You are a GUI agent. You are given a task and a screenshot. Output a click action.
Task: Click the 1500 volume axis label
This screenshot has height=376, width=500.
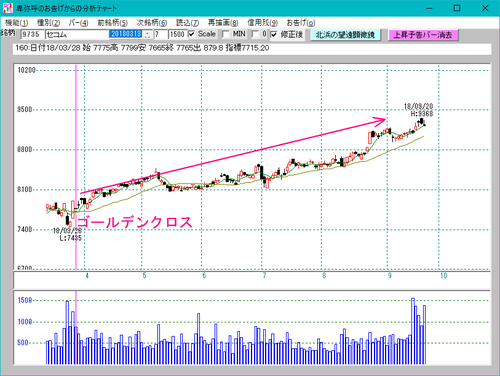coord(25,300)
